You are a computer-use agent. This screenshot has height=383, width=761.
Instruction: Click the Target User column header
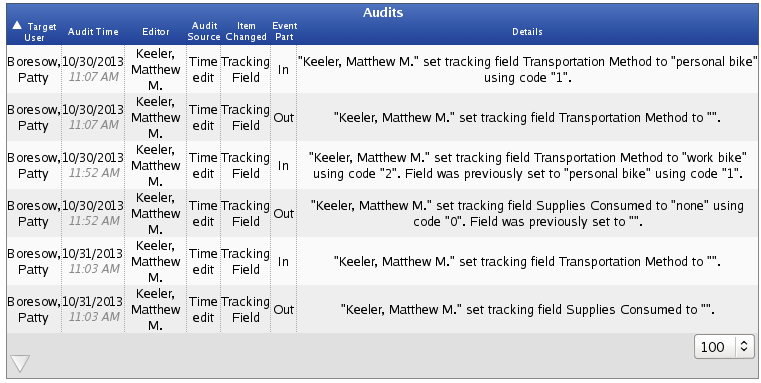pyautogui.click(x=35, y=32)
